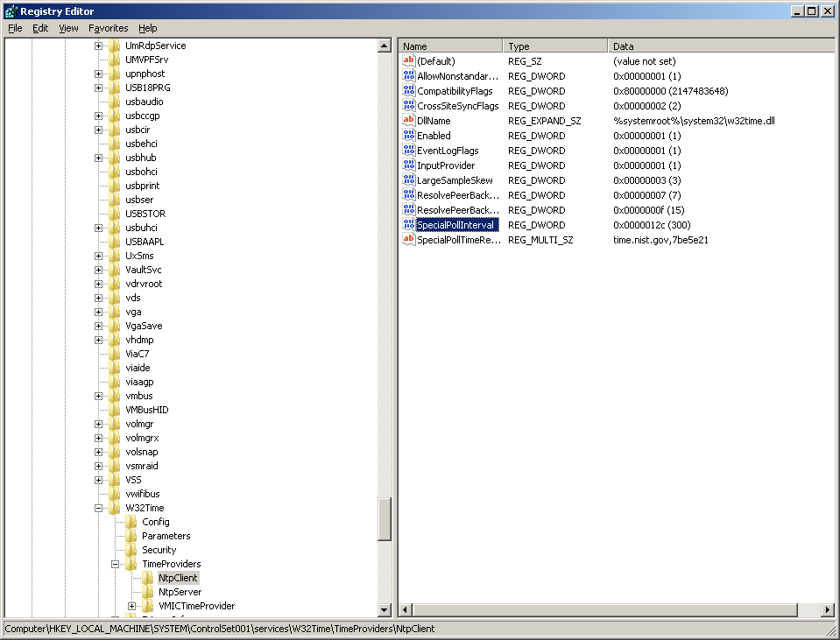Click the data cell 0x0000012c (300)
Screen dimensions: 840x640
(x=652, y=226)
